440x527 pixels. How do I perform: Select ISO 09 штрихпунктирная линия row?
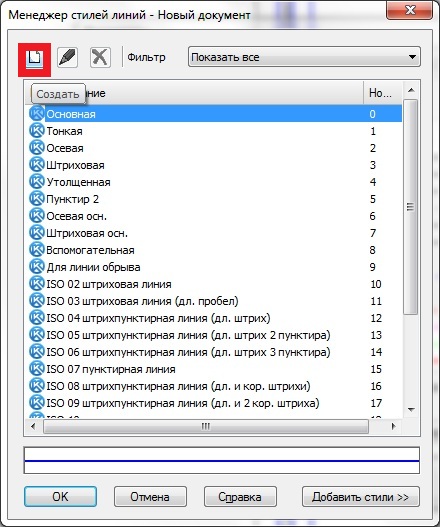tap(215, 403)
